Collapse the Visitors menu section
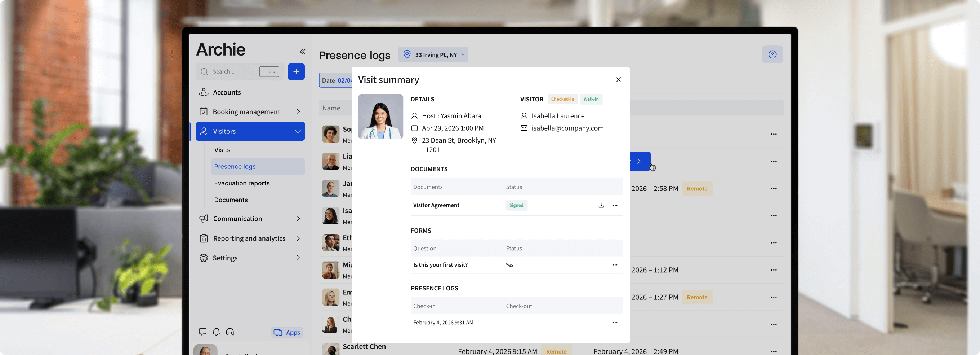Screen dimensions: 980x355 pos(298,131)
